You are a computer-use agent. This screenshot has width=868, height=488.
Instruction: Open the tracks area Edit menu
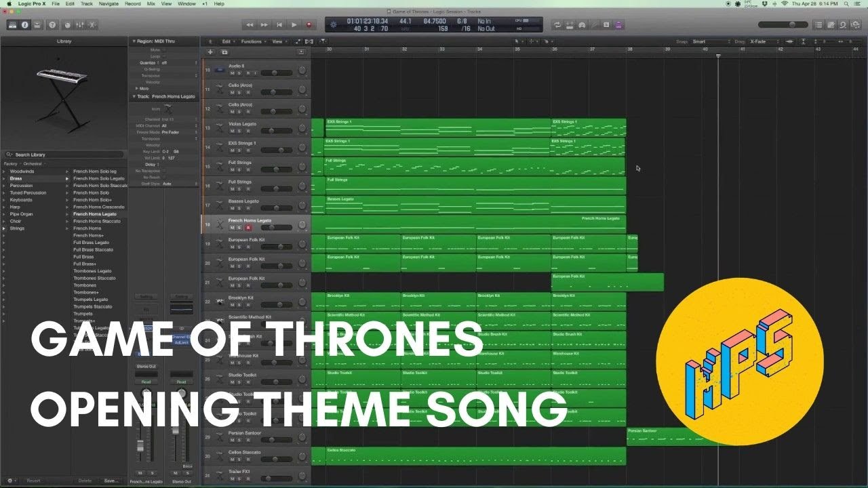227,41
